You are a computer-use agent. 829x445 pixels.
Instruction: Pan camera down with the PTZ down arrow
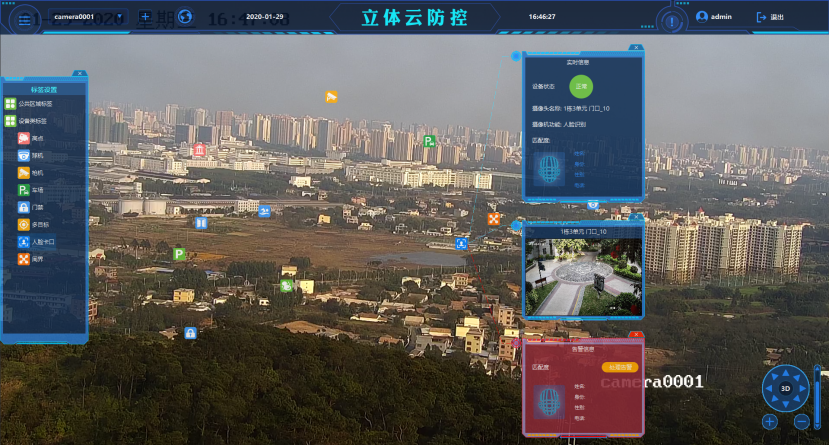(x=786, y=404)
